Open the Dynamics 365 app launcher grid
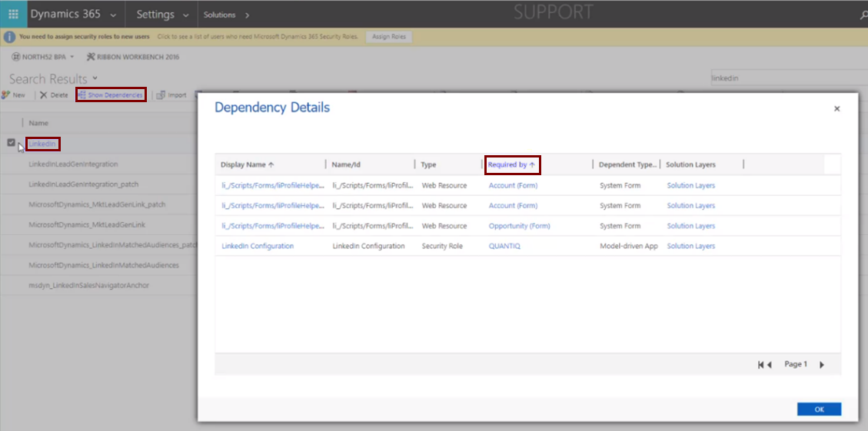Image resolution: width=868 pixels, height=431 pixels. click(13, 15)
